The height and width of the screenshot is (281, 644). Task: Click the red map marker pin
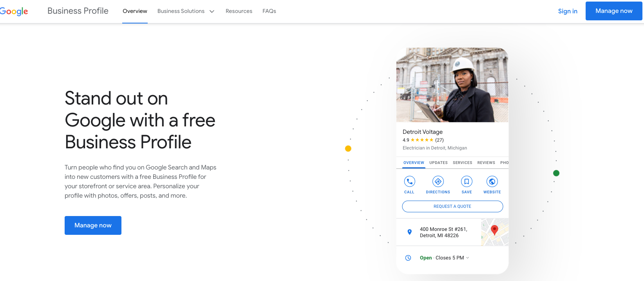tap(494, 230)
